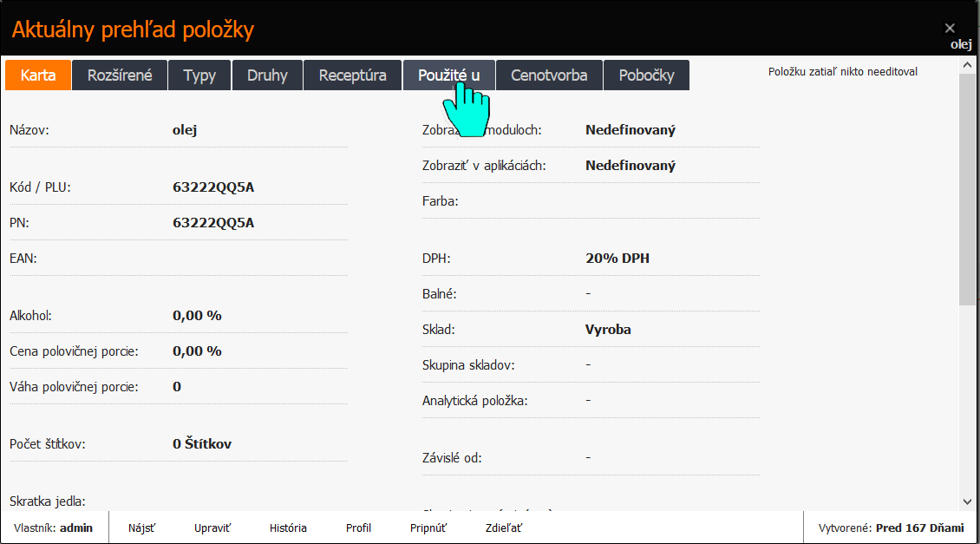Pin the item with Pripnúť
980x544 pixels.
coord(428,528)
